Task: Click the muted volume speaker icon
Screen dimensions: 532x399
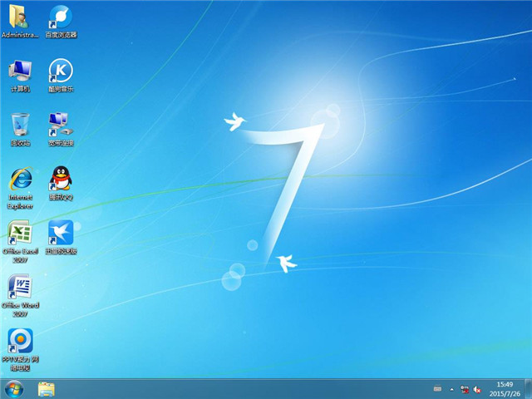Action: [477, 389]
